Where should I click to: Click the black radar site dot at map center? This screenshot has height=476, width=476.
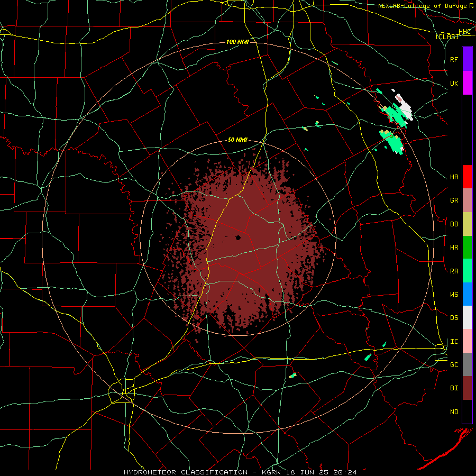click(238, 237)
